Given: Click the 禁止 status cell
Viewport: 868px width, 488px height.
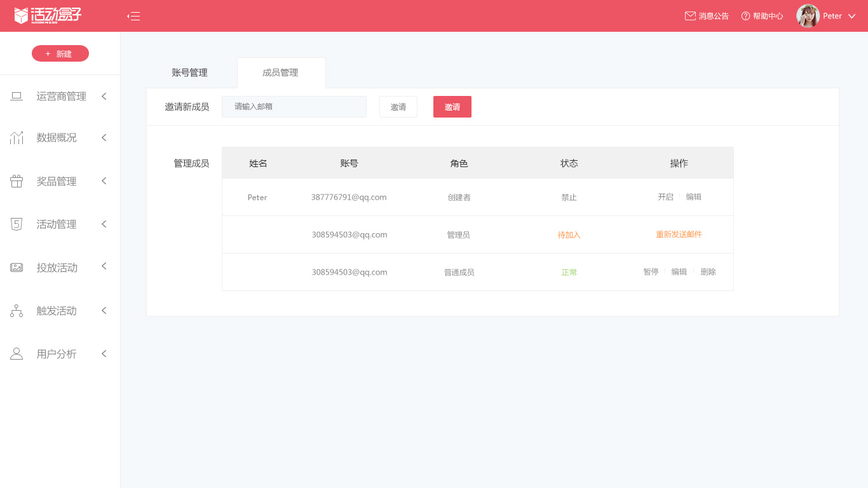Looking at the screenshot, I should click(569, 198).
